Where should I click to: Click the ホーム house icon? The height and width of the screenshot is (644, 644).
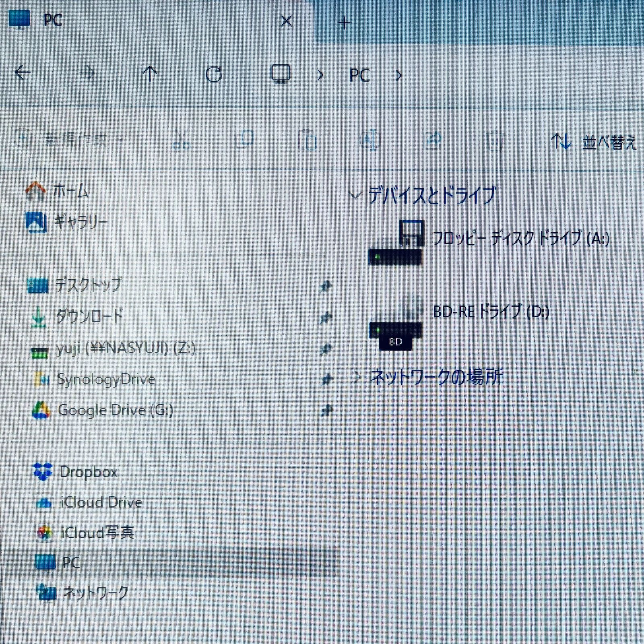(36, 191)
